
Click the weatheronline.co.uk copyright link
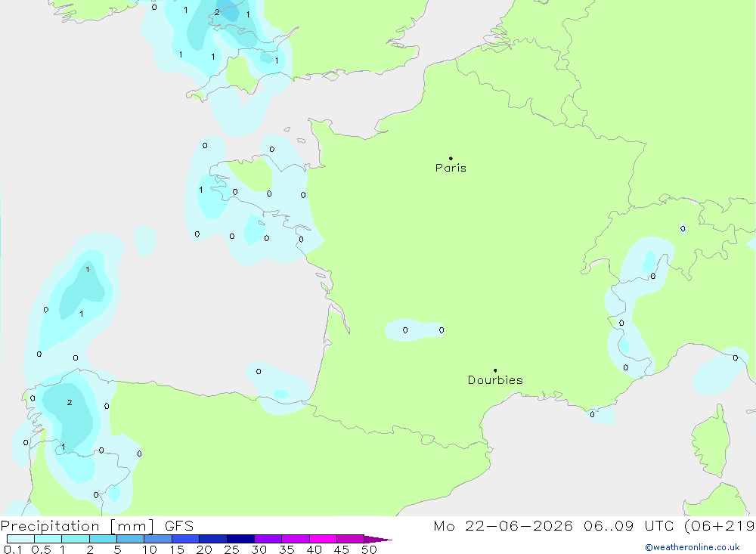[x=692, y=547]
